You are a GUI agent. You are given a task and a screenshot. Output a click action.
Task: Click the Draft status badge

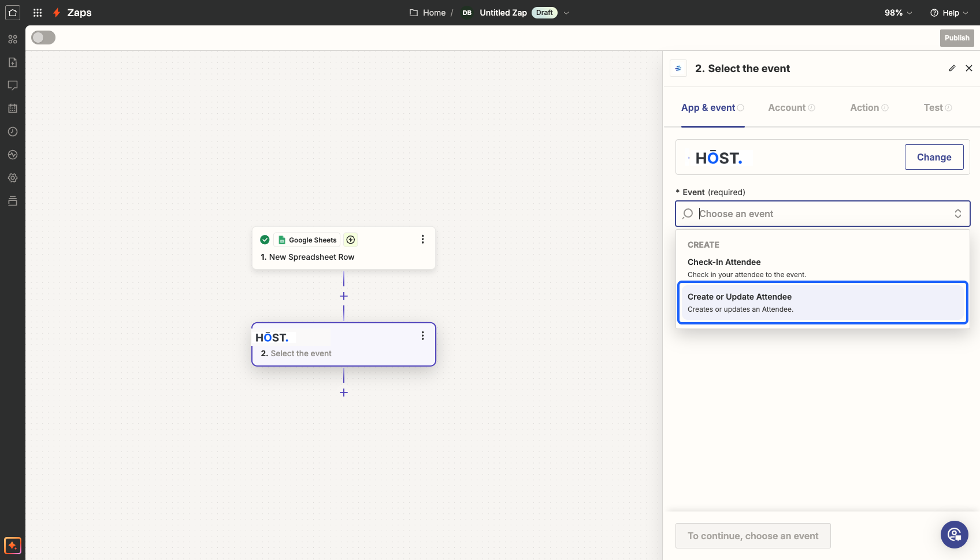pos(544,13)
